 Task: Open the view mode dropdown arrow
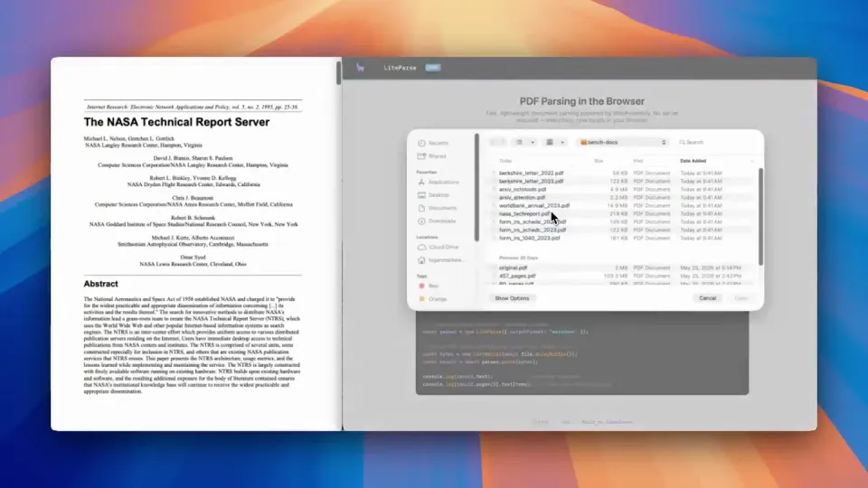[533, 142]
